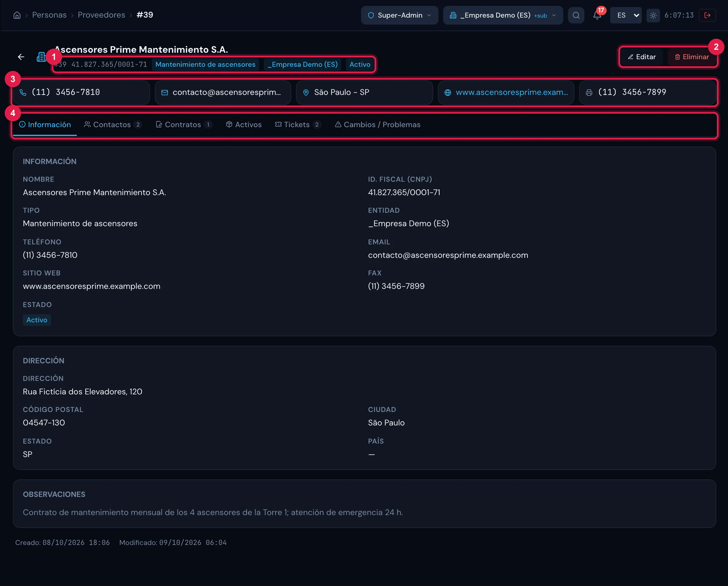
Task: Click the +sub label in entity selector
Action: [540, 16]
